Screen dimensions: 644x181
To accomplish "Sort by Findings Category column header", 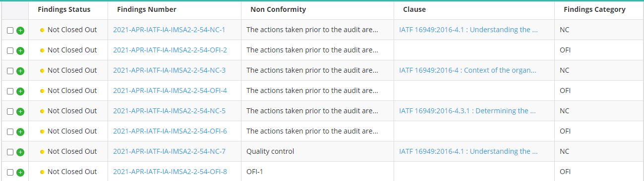I will tap(594, 9).
